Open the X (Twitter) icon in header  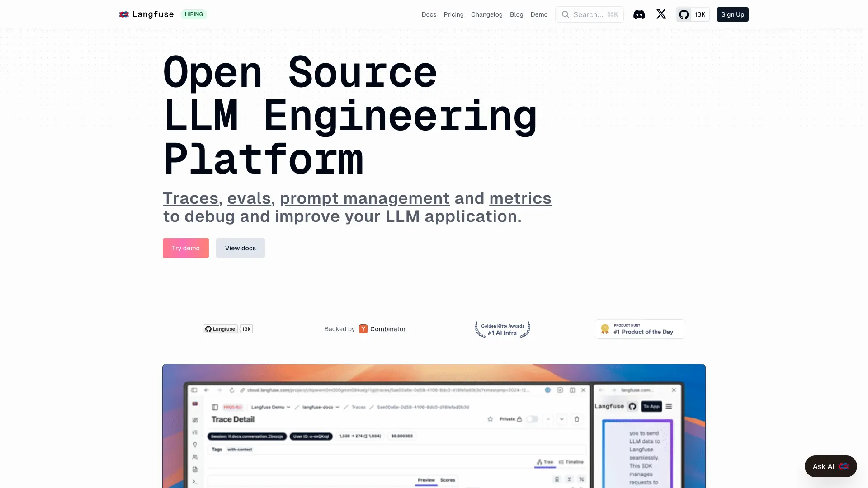661,14
